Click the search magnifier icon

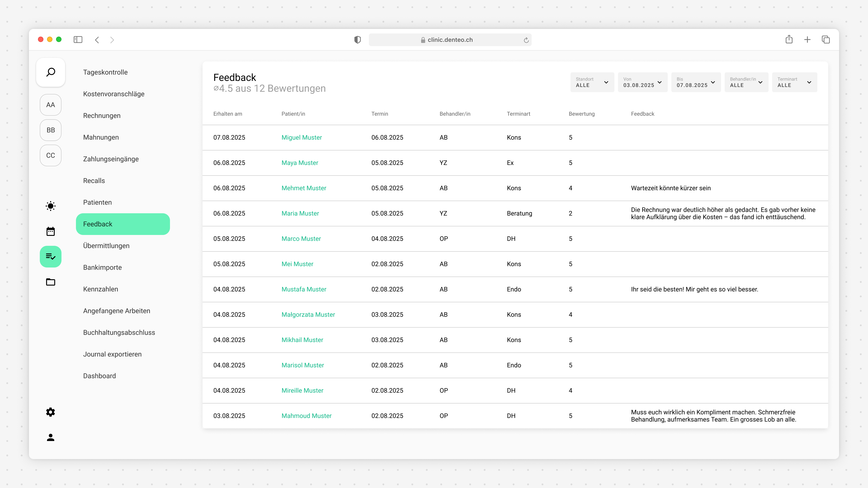click(x=51, y=72)
